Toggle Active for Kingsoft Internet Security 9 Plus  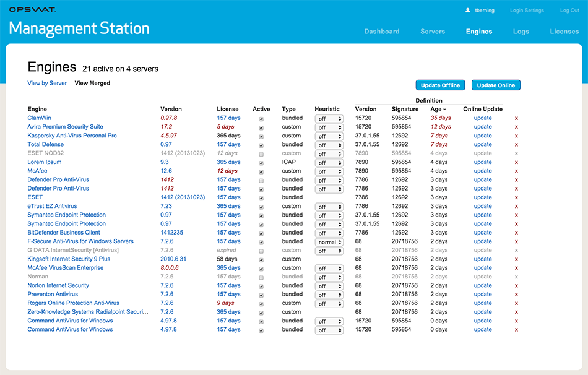[261, 260]
